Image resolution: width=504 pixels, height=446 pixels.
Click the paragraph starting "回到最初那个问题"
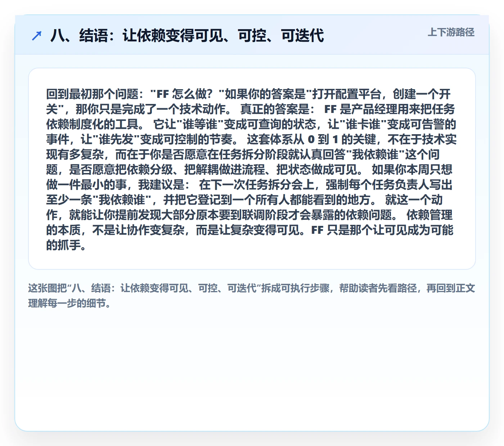click(x=251, y=169)
